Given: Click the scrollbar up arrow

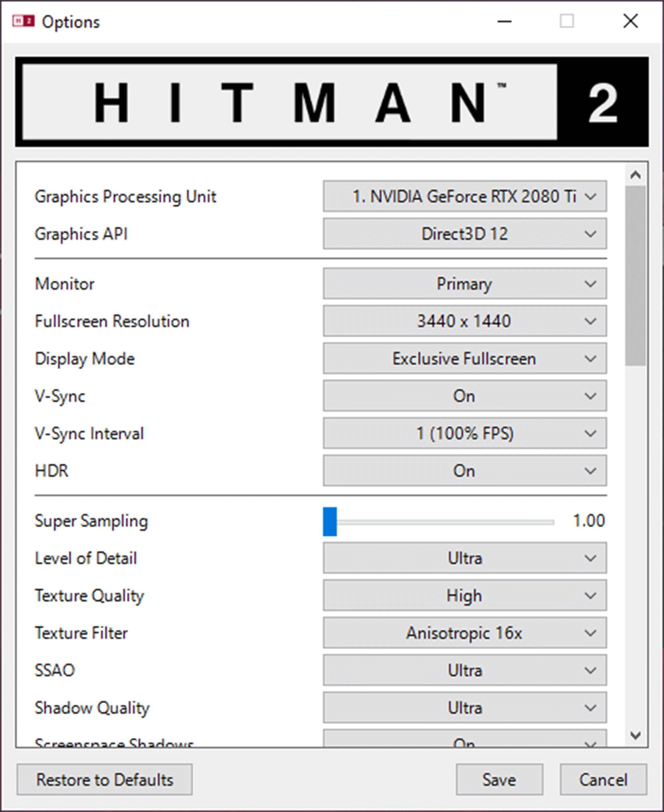Looking at the screenshot, I should click(x=636, y=175).
